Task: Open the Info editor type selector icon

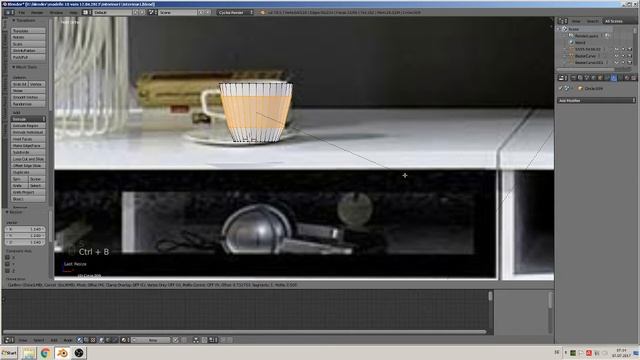Action: [x=8, y=12]
